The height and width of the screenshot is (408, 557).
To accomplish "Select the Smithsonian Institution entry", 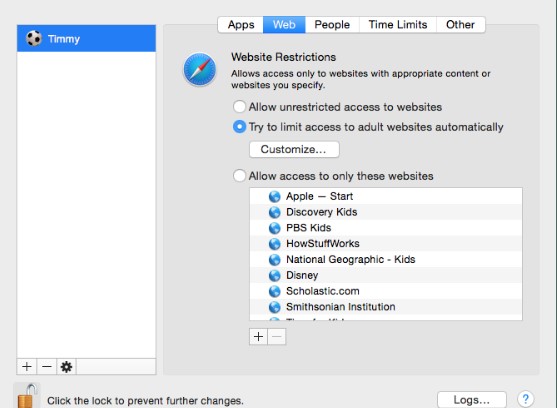I will (386, 307).
